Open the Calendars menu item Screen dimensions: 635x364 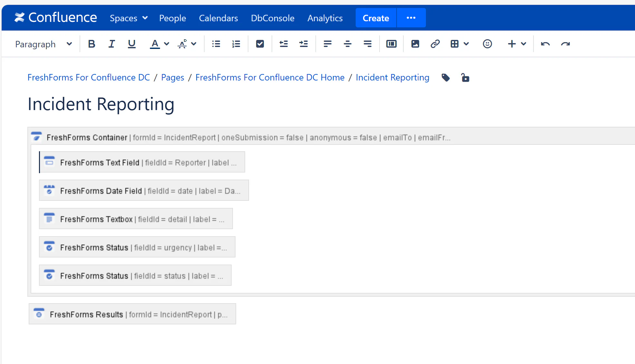(218, 18)
